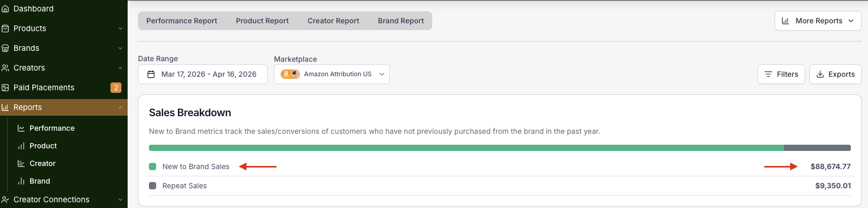868x208 pixels.
Task: Collapse the Reports sidebar section
Action: (x=120, y=107)
